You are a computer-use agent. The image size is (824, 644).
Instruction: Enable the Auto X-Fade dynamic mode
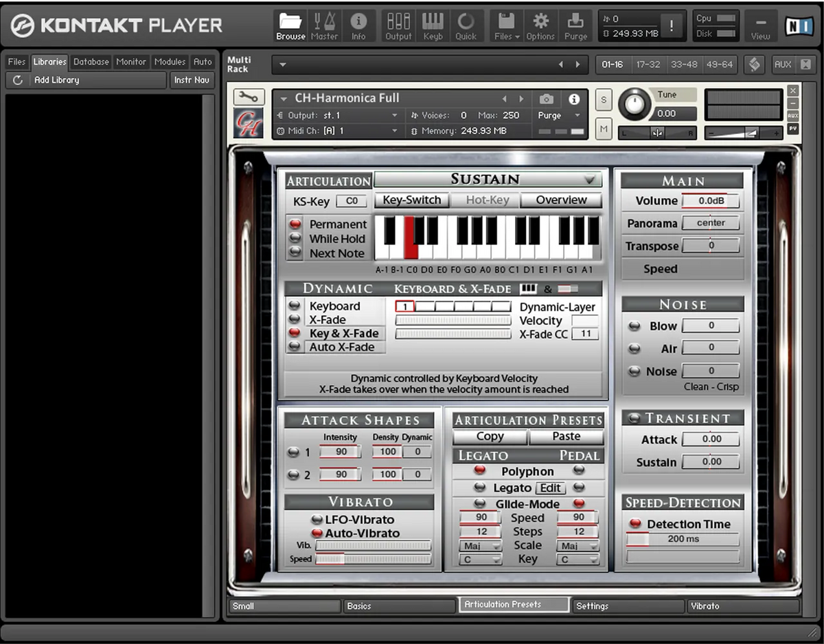click(295, 347)
